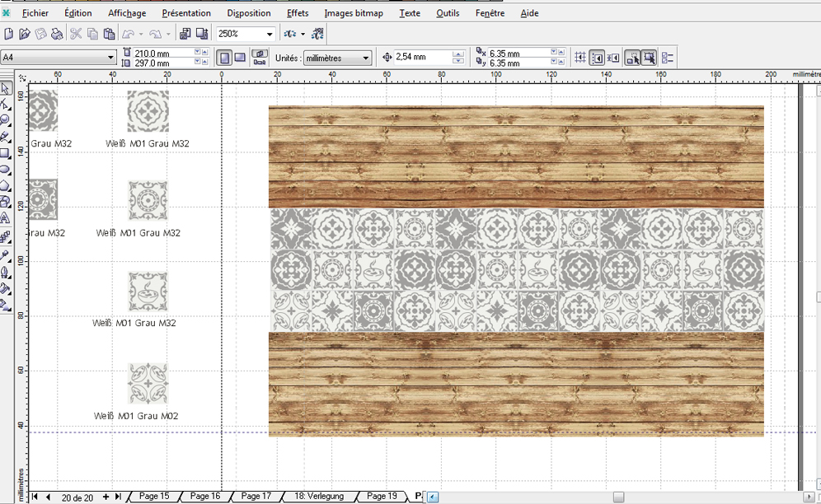
Task: Select the Interactive Blend tool
Action: tap(5, 237)
